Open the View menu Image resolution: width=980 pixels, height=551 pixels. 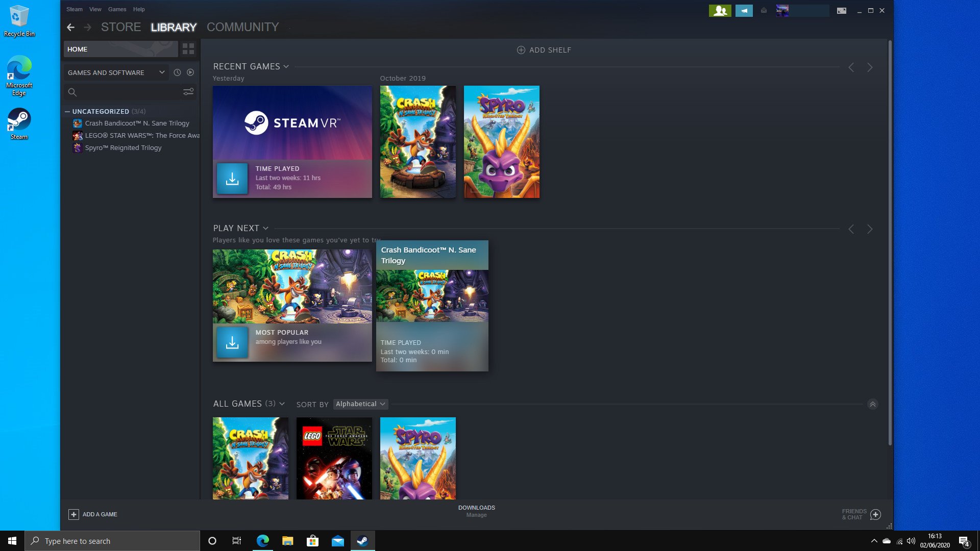click(x=95, y=9)
